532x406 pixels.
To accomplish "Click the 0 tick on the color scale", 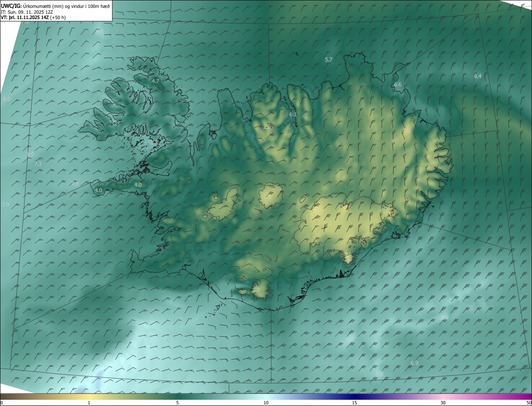I will pyautogui.click(x=2, y=403).
